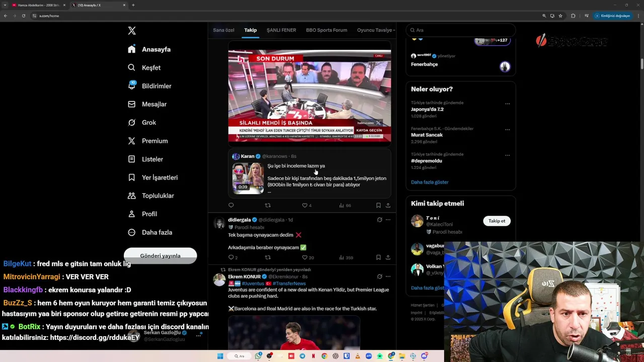644x362 pixels.
Task: Click Gönderi yayınla button
Action: pyautogui.click(x=160, y=255)
